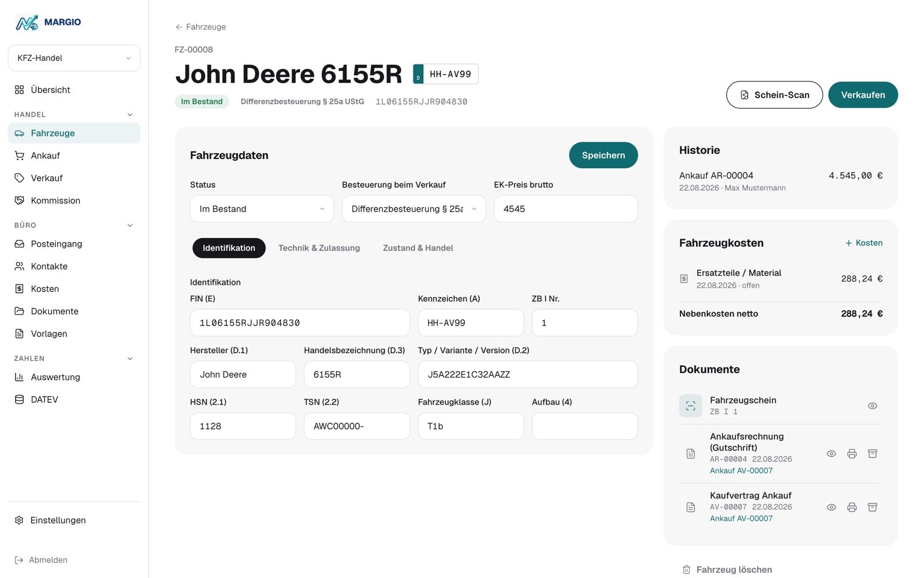Image resolution: width=924 pixels, height=578 pixels.
Task: Click the FIN (E) input field
Action: [x=300, y=323]
